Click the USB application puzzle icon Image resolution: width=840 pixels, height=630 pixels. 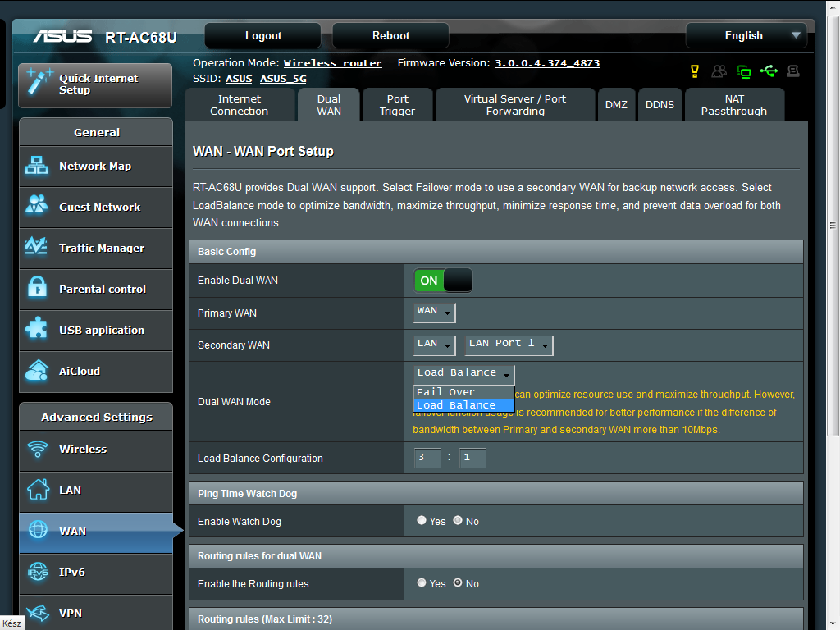click(x=37, y=329)
